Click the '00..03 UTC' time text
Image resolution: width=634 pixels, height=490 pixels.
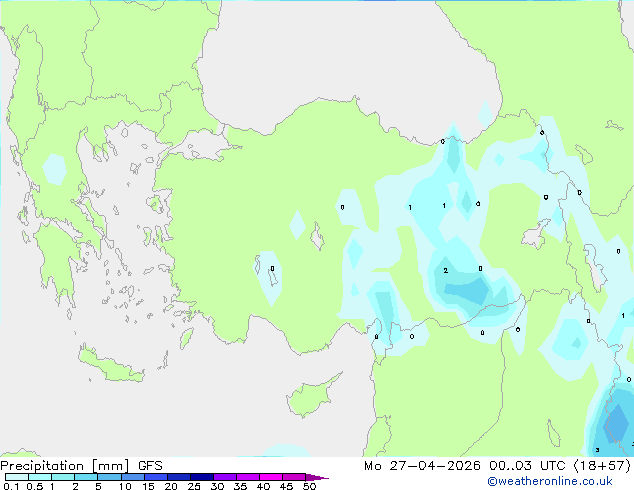tap(527, 466)
